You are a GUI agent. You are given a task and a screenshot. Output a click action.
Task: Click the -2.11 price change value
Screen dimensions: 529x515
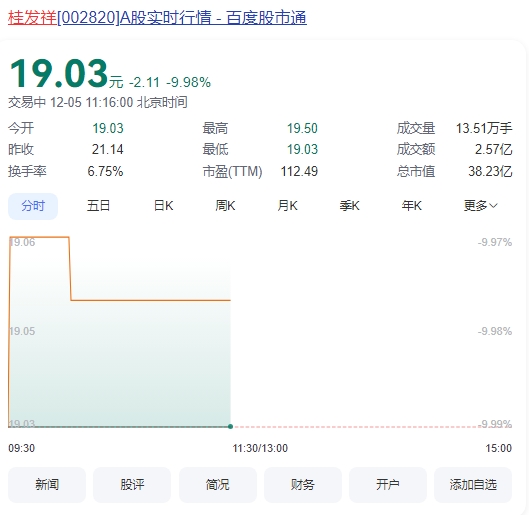pyautogui.click(x=144, y=82)
